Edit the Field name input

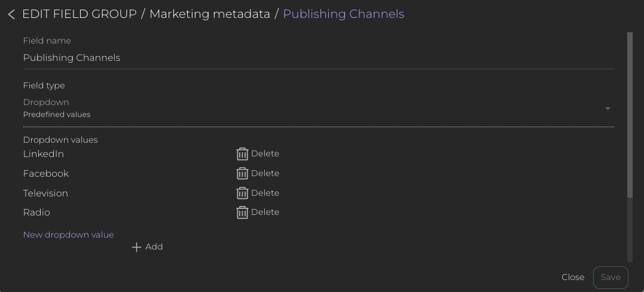tap(317, 58)
